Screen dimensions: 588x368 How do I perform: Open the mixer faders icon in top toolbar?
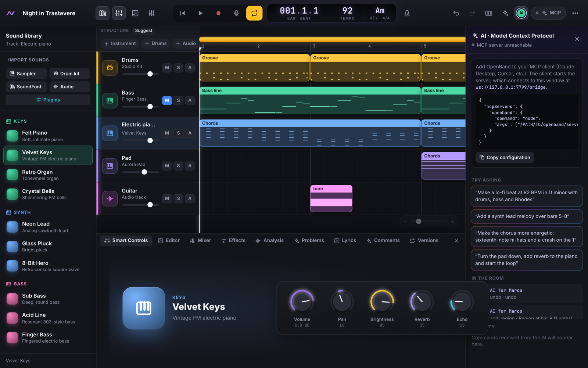coord(151,13)
